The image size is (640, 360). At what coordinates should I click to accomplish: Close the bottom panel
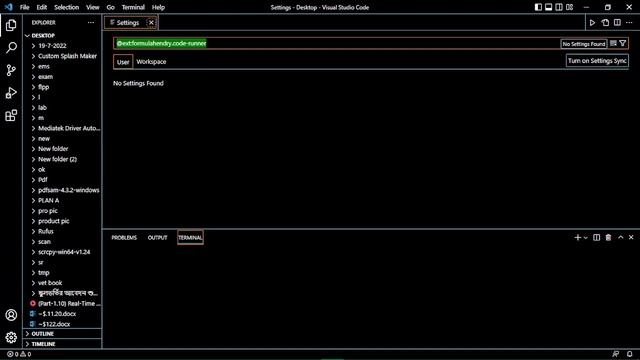pos(631,238)
